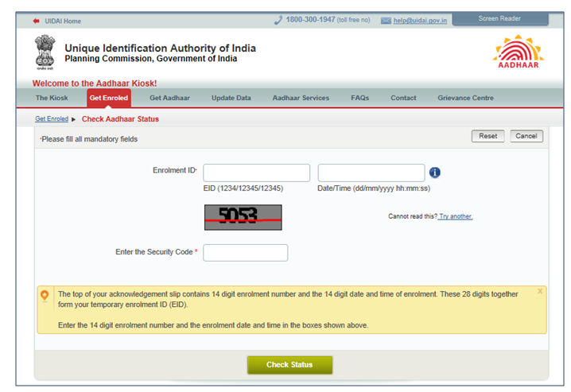Viewport: 571px width, 392px height.
Task: Click the Welcome to the Aadhaar Kiosk heading
Action: tap(95, 83)
